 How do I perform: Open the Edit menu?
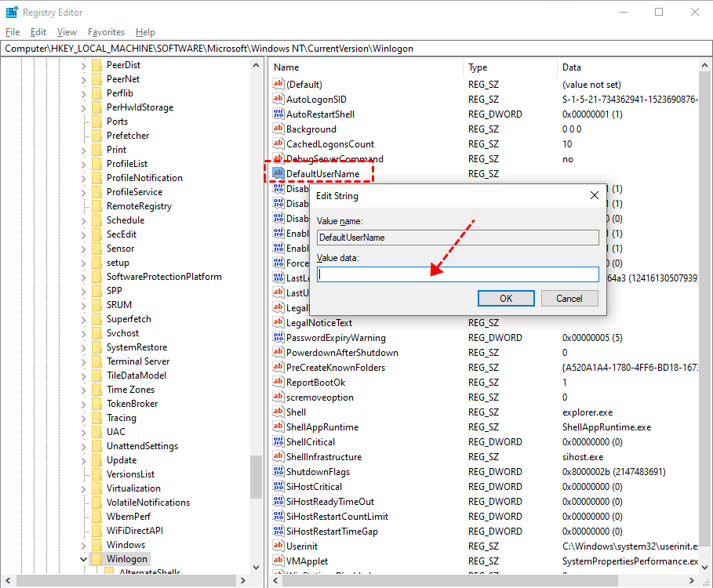coord(38,32)
